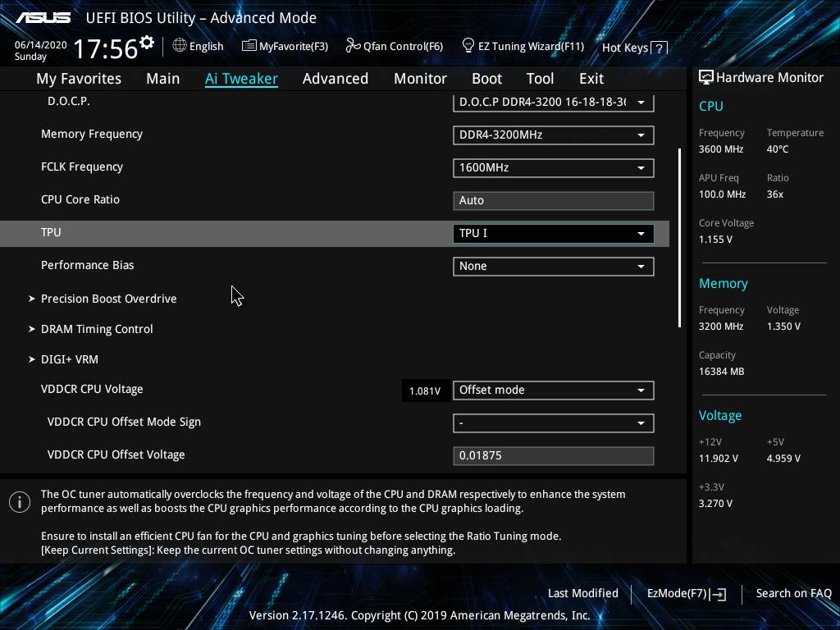Viewport: 840px width, 630px height.
Task: Click the Hardware Monitor screen icon
Action: pos(706,78)
